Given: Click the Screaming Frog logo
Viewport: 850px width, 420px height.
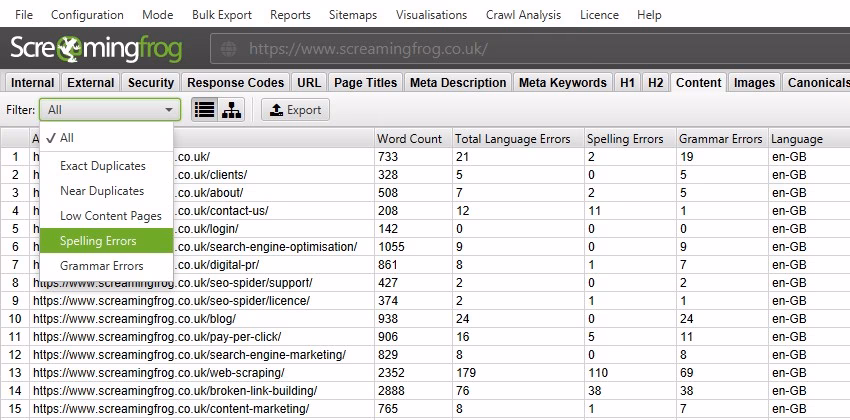Looking at the screenshot, I should click(104, 49).
